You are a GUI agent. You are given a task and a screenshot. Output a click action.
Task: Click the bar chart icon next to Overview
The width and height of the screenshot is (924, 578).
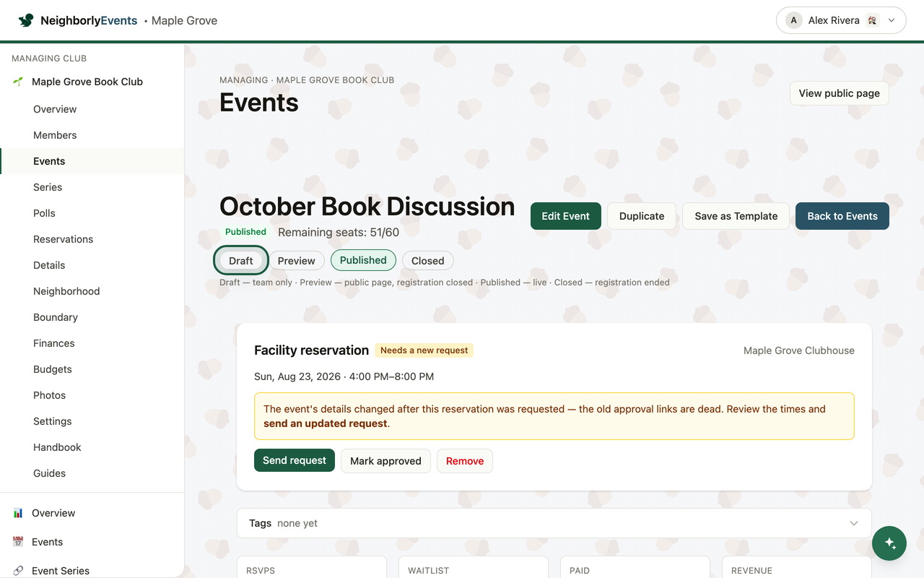pos(18,513)
